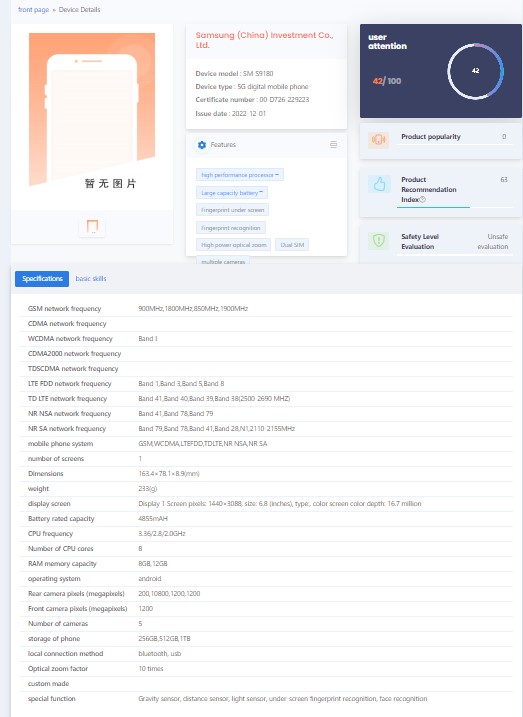Click the display screen description value
The image size is (523, 717).
[280, 504]
